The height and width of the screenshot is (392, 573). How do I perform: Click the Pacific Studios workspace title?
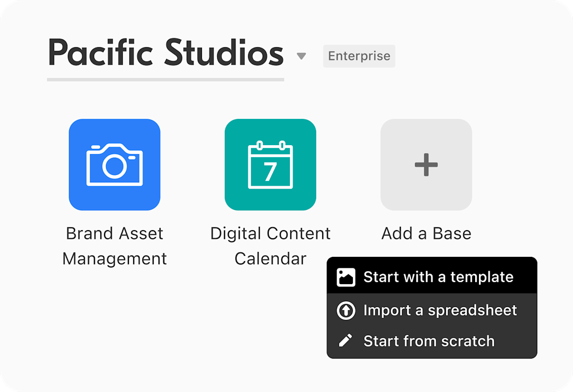pyautogui.click(x=165, y=53)
